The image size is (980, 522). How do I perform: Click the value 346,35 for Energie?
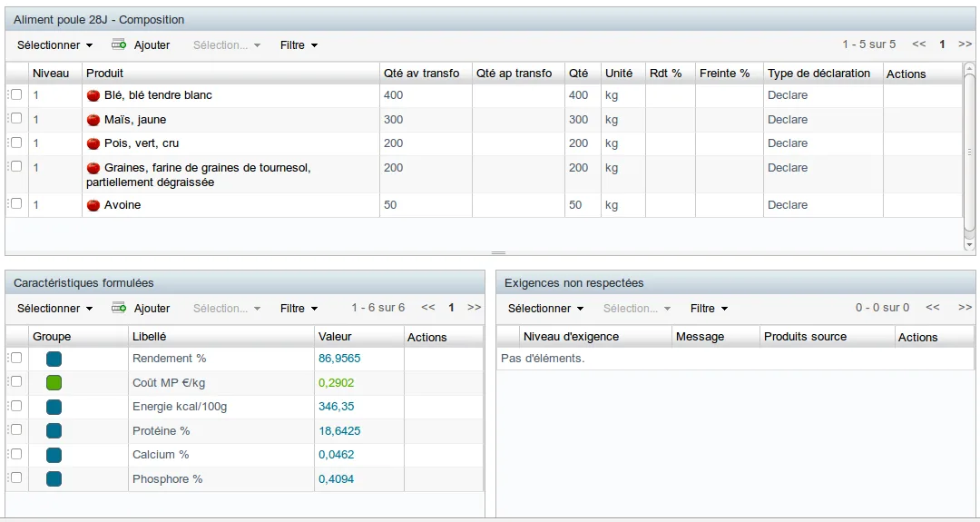tap(337, 407)
